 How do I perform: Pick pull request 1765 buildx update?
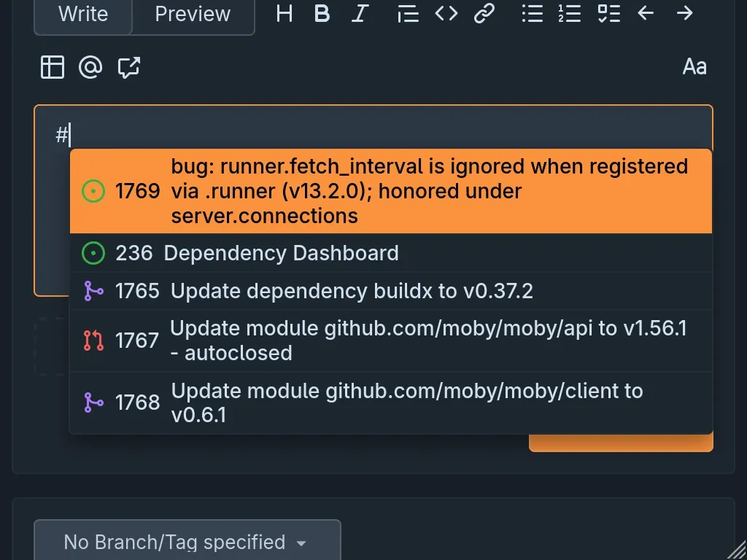[x=391, y=291]
